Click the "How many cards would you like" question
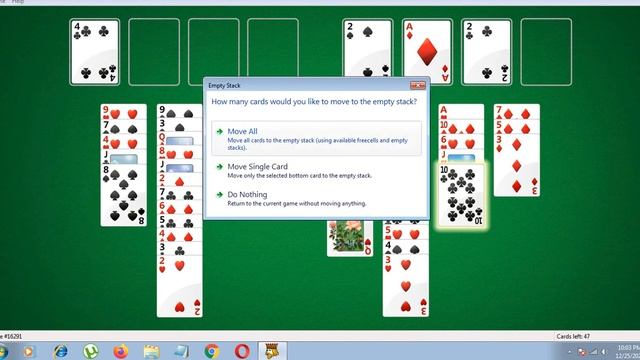 [x=314, y=102]
